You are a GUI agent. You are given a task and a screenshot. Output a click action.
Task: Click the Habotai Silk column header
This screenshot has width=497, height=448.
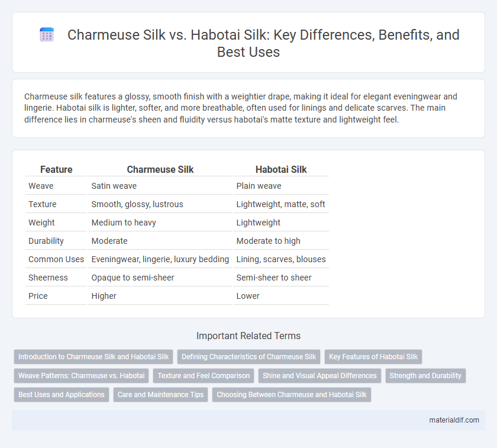coord(281,170)
